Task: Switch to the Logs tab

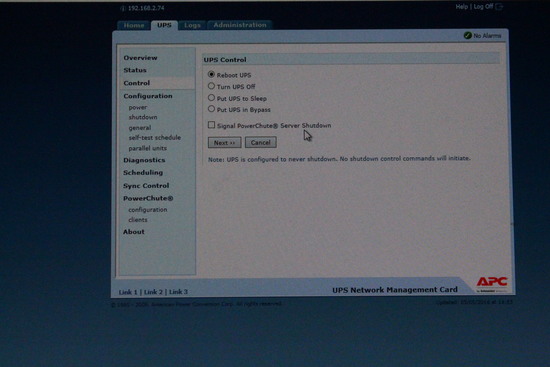Action: click(192, 25)
